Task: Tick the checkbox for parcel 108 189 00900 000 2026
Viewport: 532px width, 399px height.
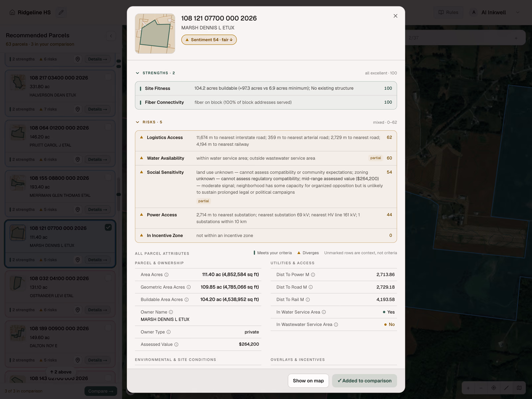Action: pos(108,328)
